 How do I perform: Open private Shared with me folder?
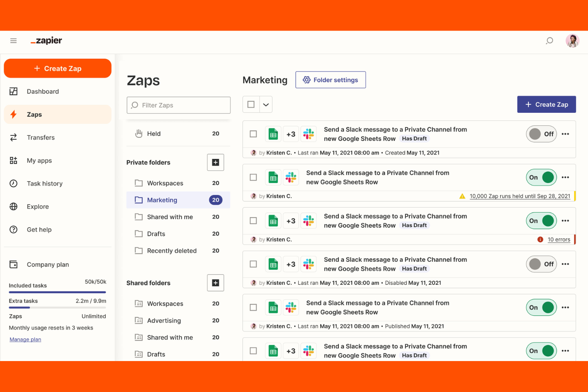pos(178,217)
